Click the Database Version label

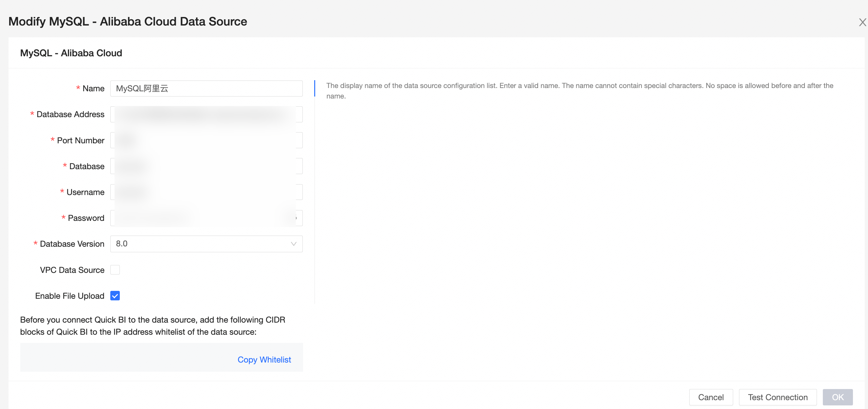pos(72,244)
